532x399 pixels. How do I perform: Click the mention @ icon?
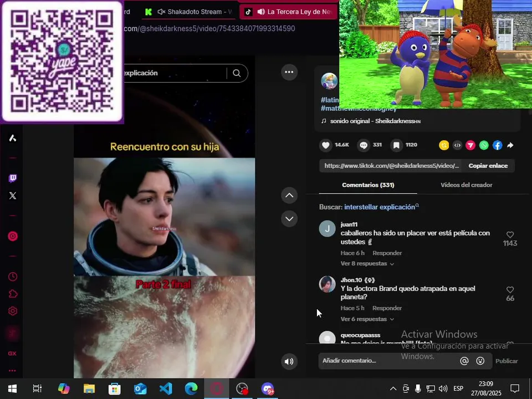pyautogui.click(x=464, y=361)
